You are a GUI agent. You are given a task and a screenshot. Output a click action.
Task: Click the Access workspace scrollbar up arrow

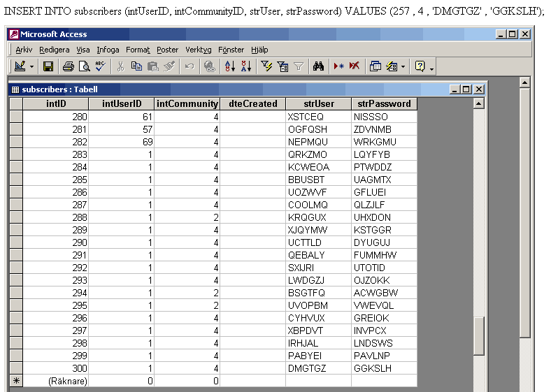click(x=524, y=82)
